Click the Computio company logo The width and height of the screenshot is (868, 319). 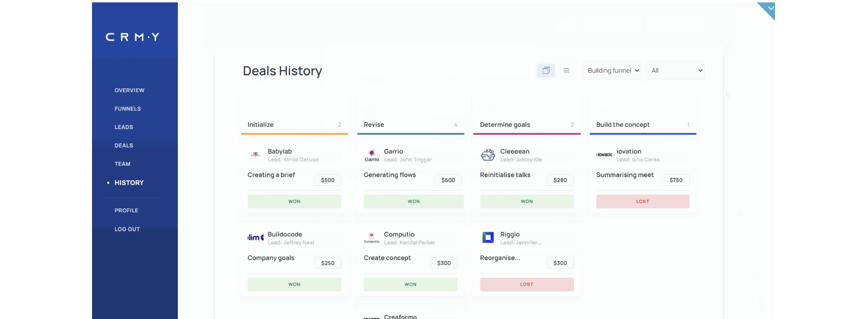[372, 238]
